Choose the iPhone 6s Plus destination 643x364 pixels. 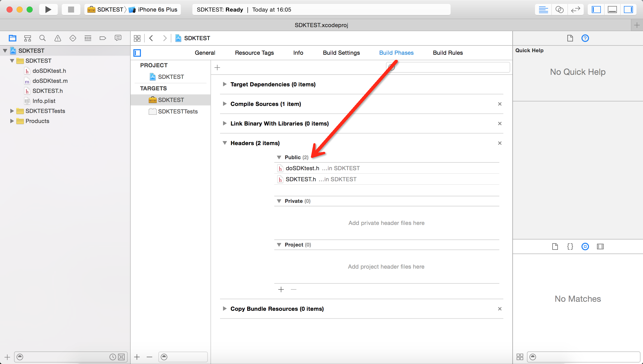click(153, 10)
